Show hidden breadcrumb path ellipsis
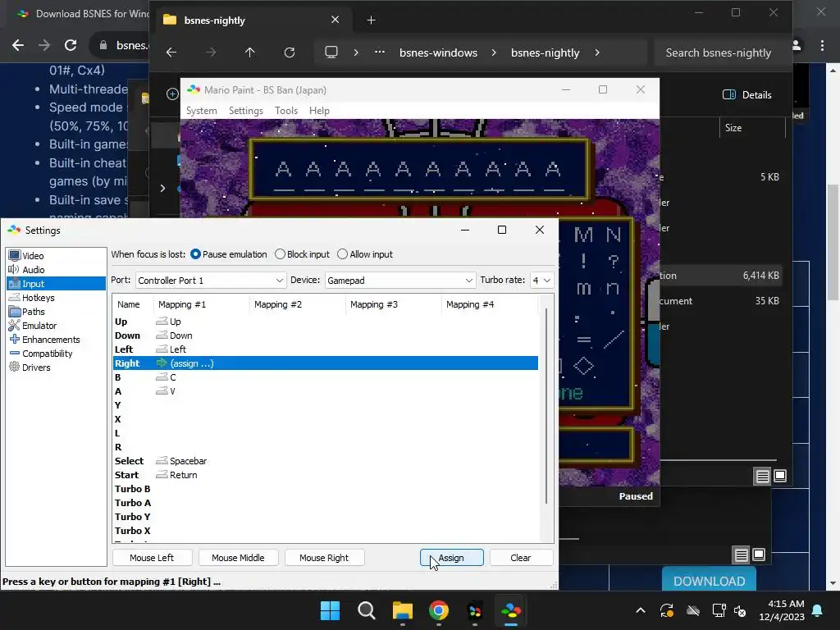This screenshot has width=840, height=630. click(380, 52)
